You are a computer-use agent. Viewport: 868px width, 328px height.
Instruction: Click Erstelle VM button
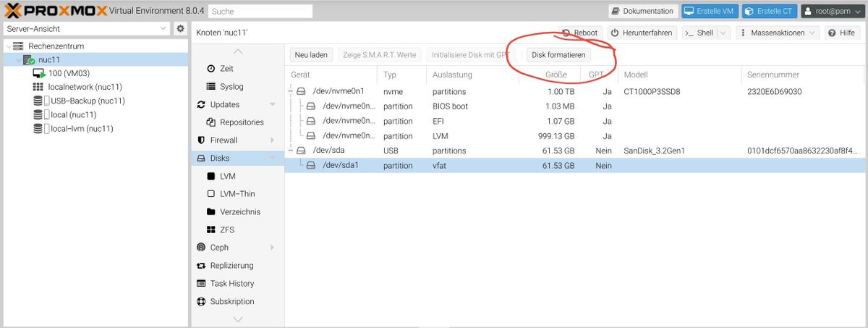[x=709, y=12]
